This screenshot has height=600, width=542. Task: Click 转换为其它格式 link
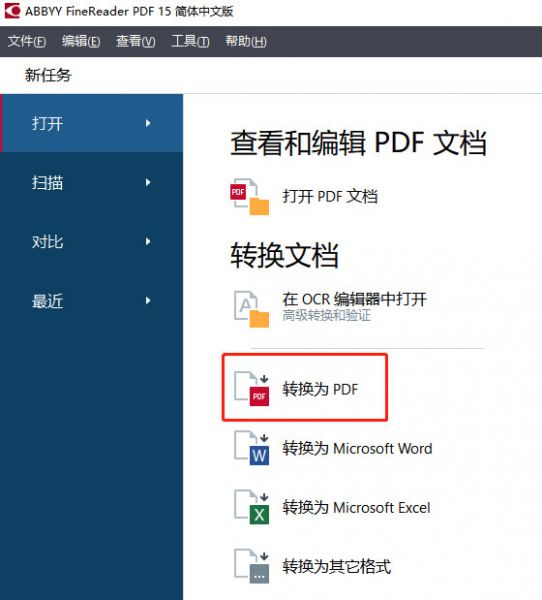coord(337,567)
